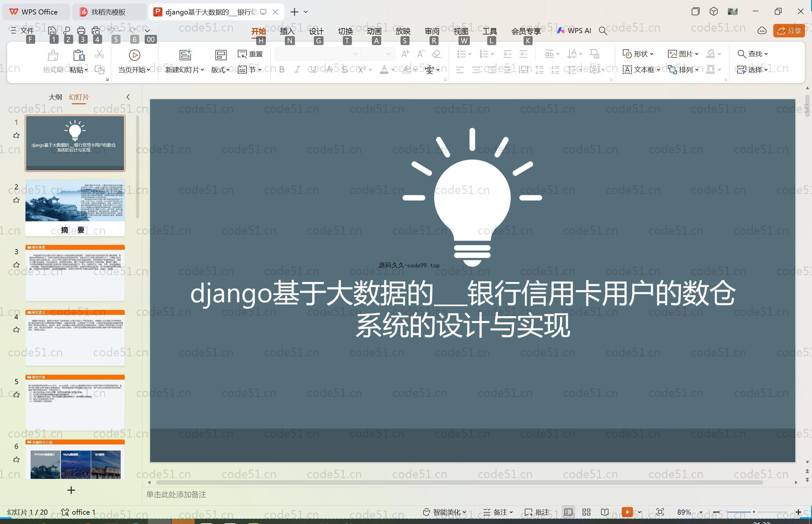Toggle Align Right paragraph

492,70
